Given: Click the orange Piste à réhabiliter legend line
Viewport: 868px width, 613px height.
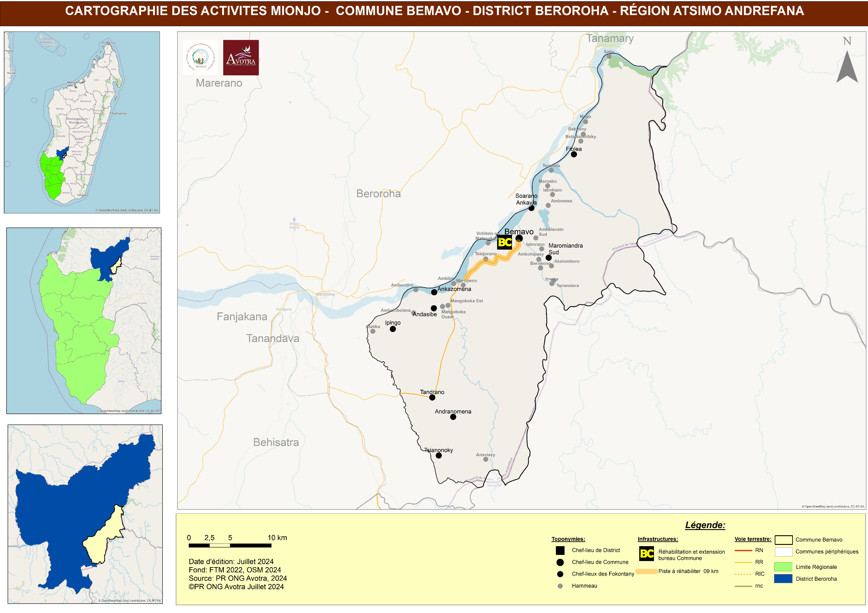Looking at the screenshot, I should pos(647,572).
